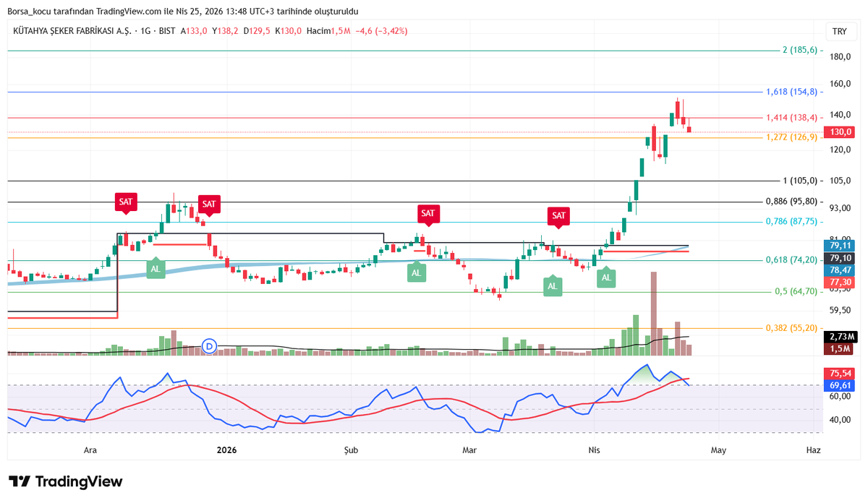Click the 40,00 oscillator axis label
868x503 pixels.
[x=840, y=420]
